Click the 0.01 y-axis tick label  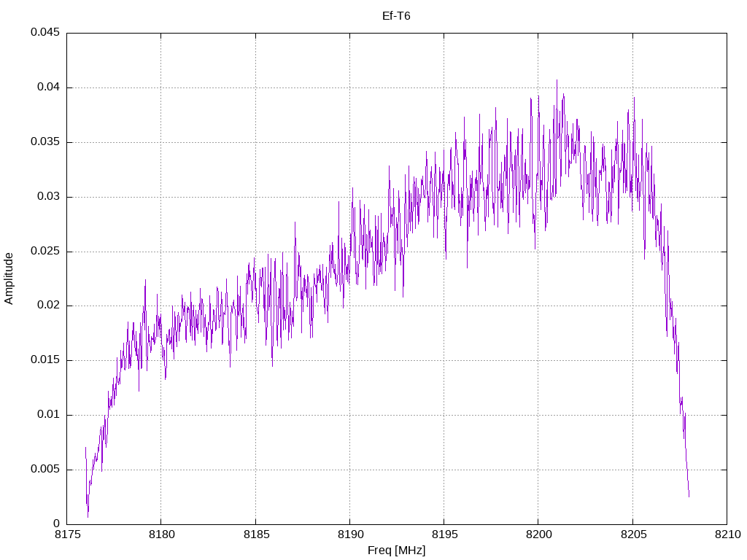[x=49, y=414]
